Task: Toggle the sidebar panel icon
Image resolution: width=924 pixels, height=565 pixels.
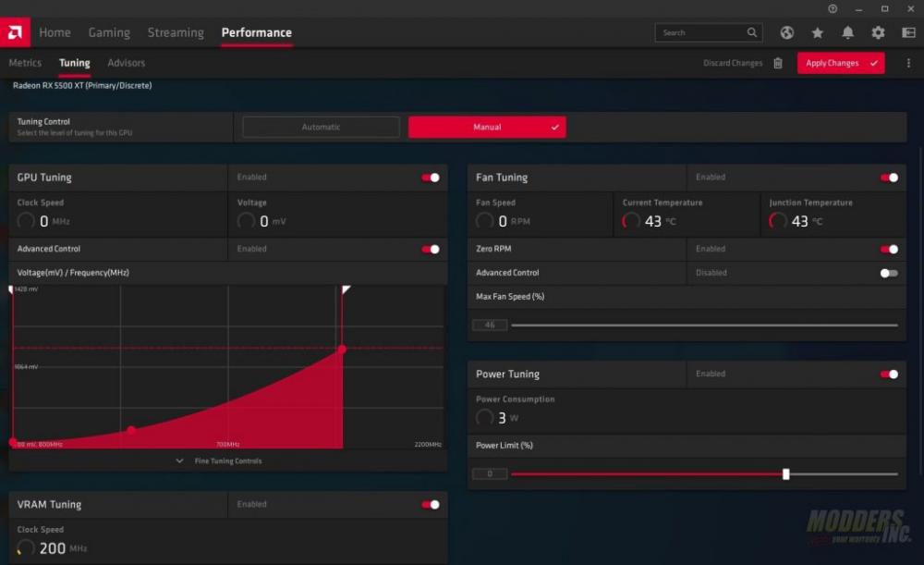Action: (908, 32)
